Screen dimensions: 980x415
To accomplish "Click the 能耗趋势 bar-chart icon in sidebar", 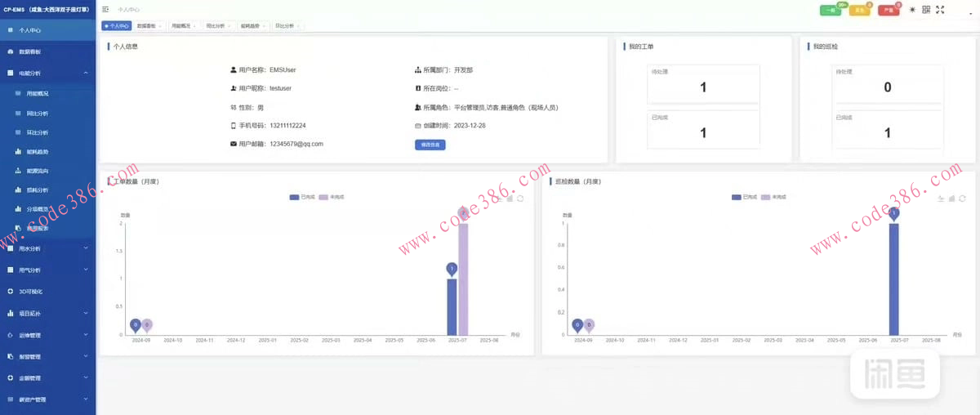I will point(18,152).
